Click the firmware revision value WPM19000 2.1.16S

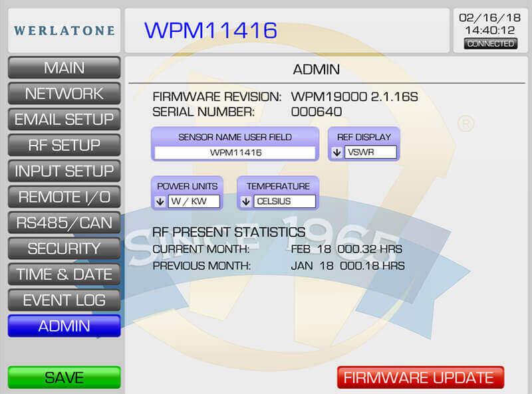point(354,97)
